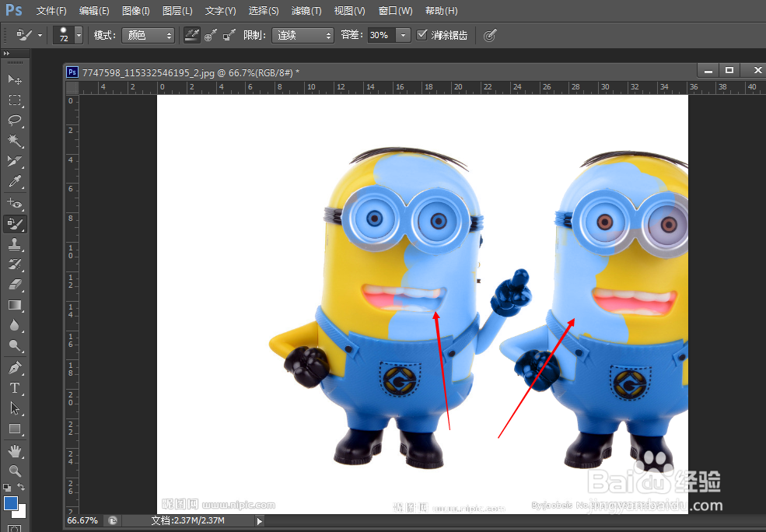Click the status bar icon beside 66.67%
Screen dimensions: 766x532
(x=113, y=521)
